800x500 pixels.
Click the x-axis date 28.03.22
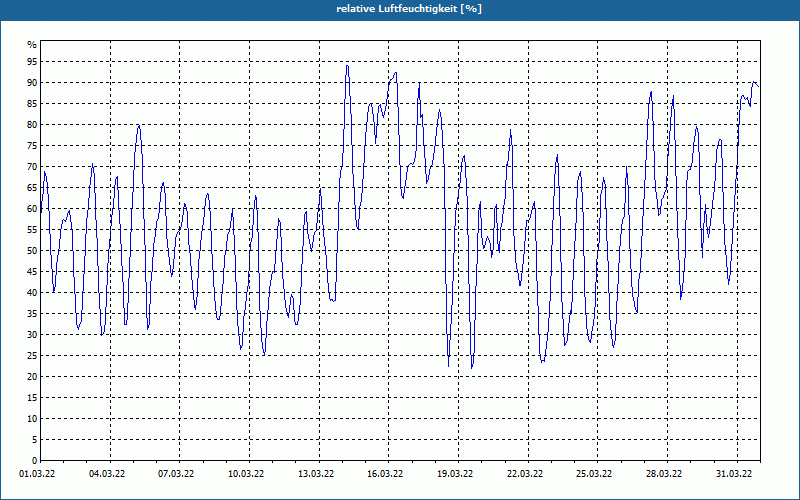tap(664, 474)
